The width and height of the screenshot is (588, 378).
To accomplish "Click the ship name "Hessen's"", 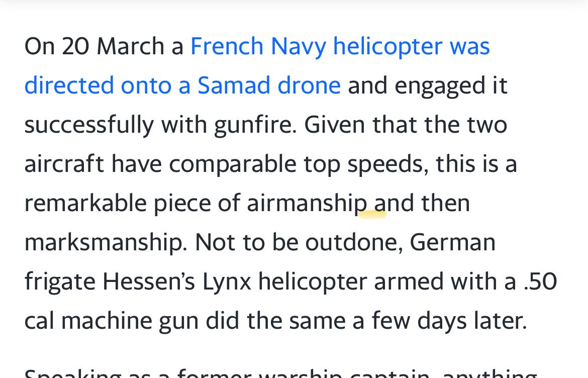I will [149, 281].
